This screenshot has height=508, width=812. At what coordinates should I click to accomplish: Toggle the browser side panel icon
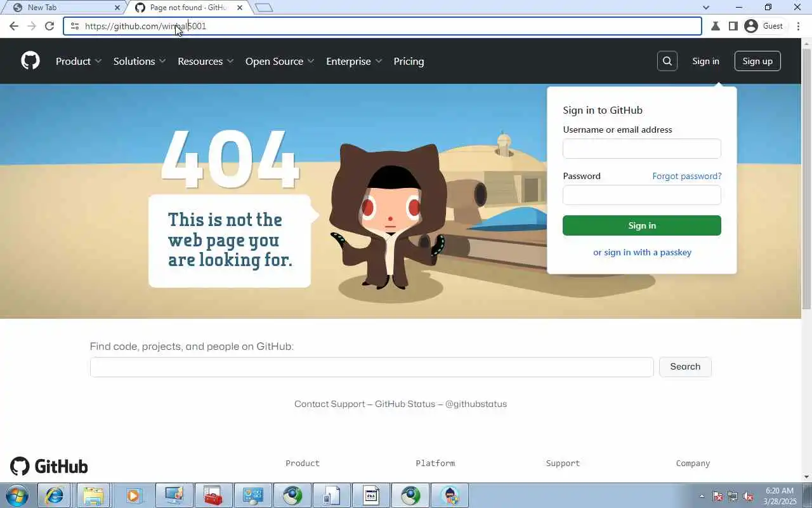coord(733,26)
